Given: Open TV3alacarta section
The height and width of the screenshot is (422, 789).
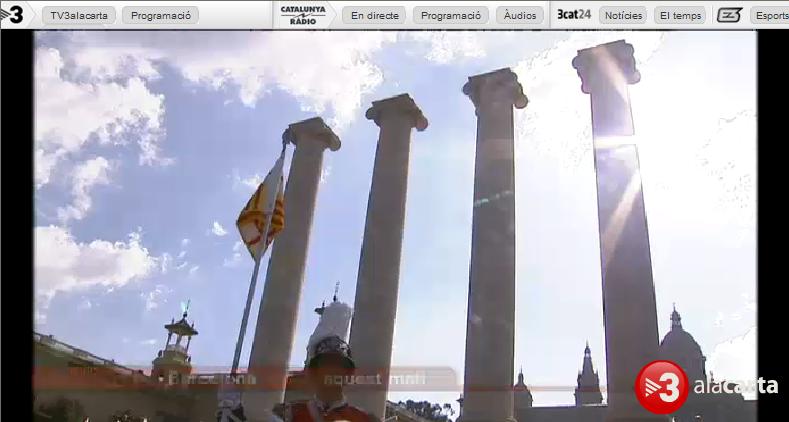Looking at the screenshot, I should (79, 16).
